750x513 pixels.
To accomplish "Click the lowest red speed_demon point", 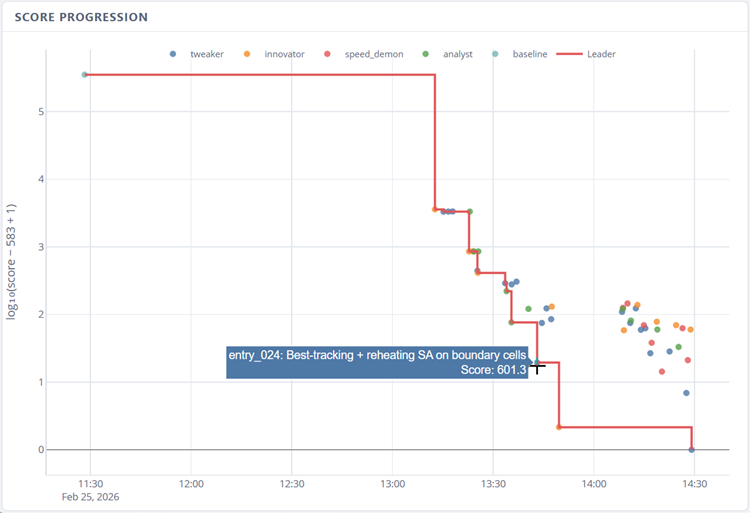I will pos(662,372).
